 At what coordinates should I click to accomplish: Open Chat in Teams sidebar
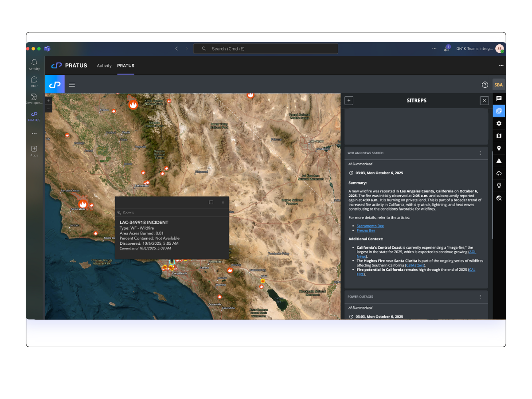click(34, 82)
